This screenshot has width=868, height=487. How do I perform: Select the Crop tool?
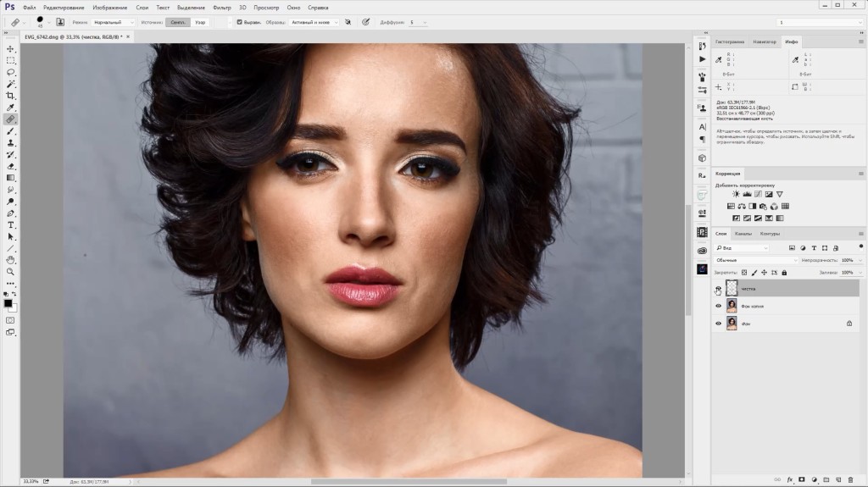pos(11,96)
